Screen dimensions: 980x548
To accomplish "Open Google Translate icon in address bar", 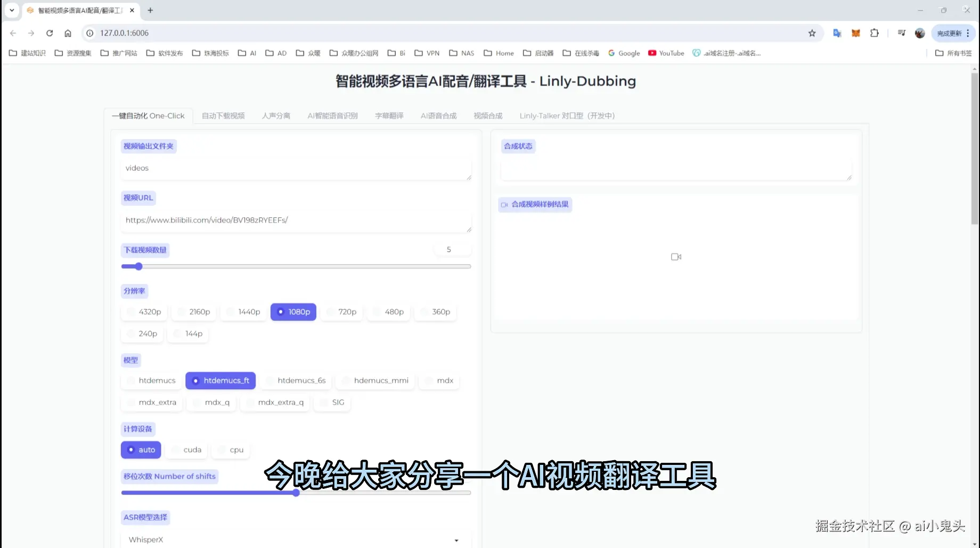I will pyautogui.click(x=837, y=33).
